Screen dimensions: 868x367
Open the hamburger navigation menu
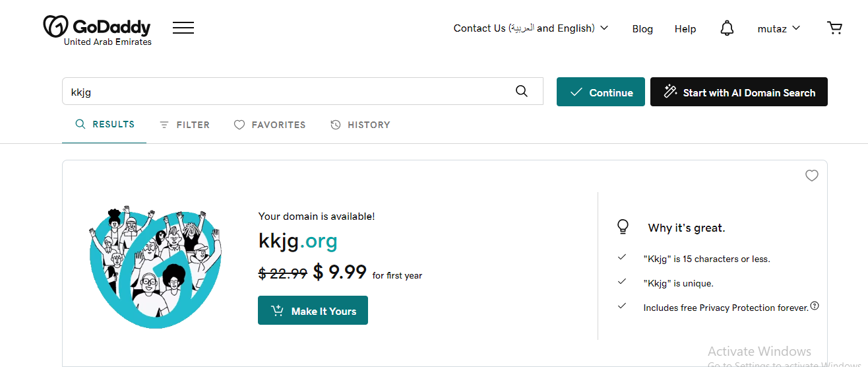coord(183,28)
